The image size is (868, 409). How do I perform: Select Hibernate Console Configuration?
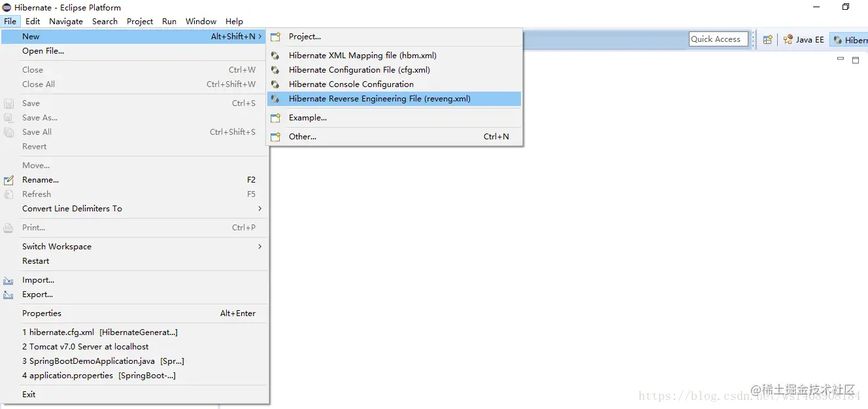click(x=395, y=84)
